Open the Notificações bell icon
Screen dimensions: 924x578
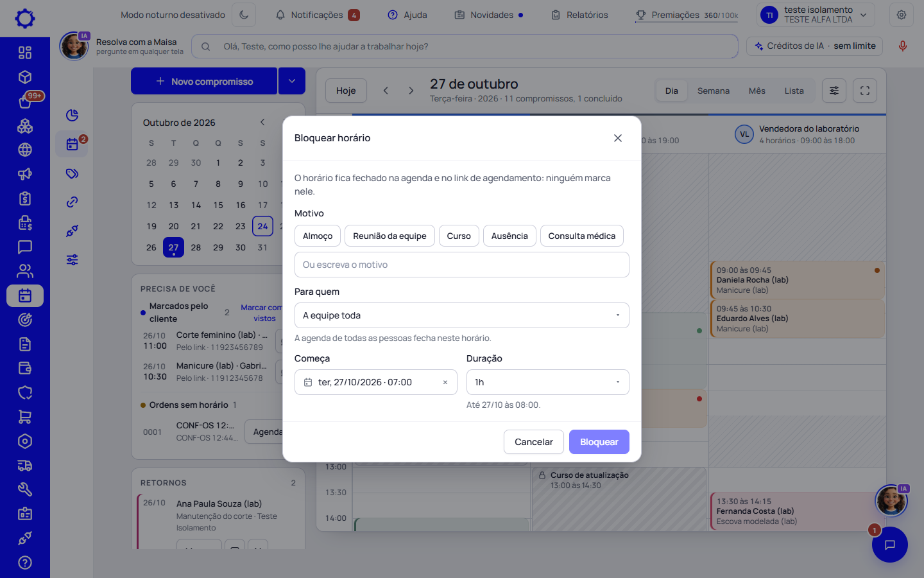pos(280,15)
